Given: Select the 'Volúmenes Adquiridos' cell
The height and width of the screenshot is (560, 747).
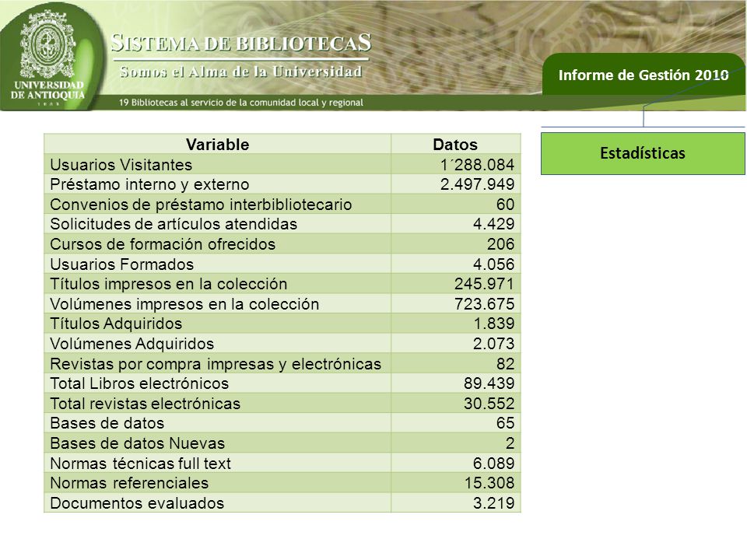Looking at the screenshot, I should 218,343.
